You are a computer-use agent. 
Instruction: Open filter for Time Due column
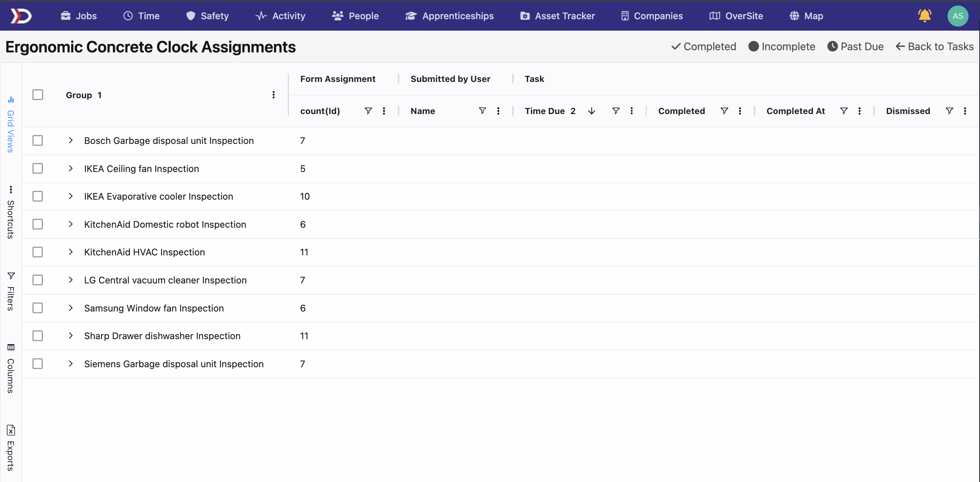pyautogui.click(x=615, y=111)
